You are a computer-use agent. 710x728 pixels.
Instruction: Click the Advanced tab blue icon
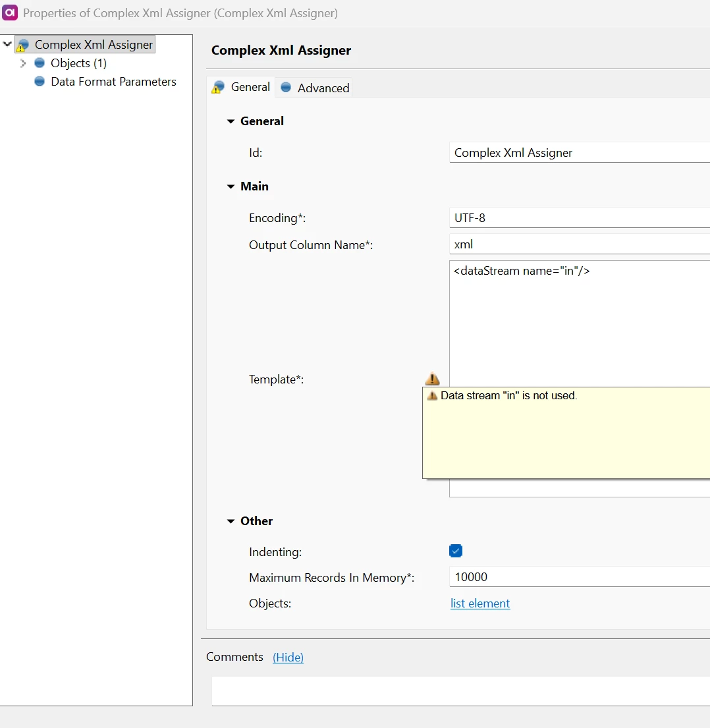pyautogui.click(x=286, y=87)
